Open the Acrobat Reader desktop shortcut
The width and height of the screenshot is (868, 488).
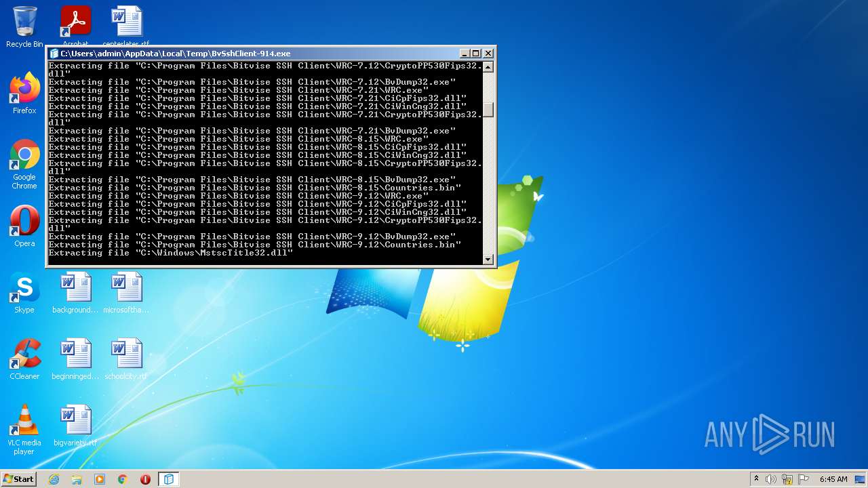[x=75, y=26]
